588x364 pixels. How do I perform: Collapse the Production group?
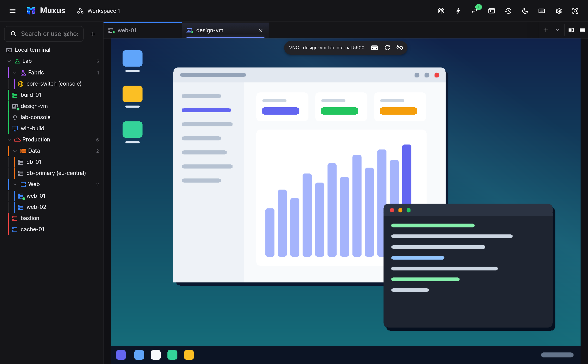[9, 140]
